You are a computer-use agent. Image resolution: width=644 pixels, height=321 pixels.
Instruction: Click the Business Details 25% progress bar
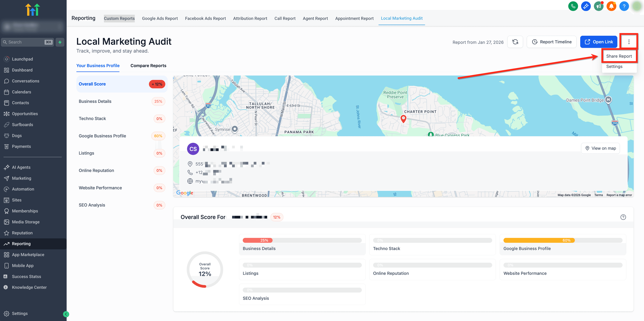pyautogui.click(x=302, y=240)
